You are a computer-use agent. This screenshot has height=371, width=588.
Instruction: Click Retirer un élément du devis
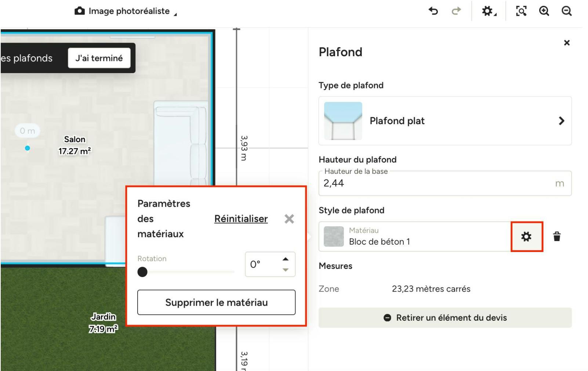coord(445,318)
